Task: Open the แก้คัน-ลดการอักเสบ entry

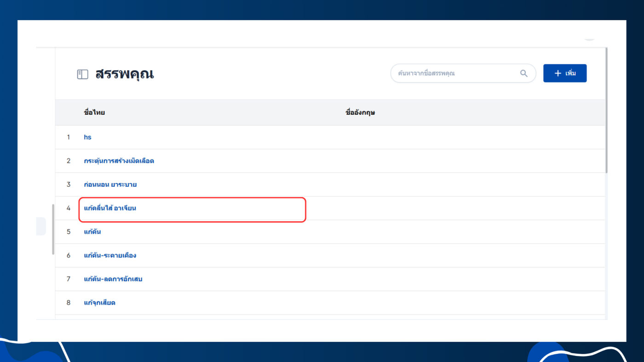Action: [113, 279]
